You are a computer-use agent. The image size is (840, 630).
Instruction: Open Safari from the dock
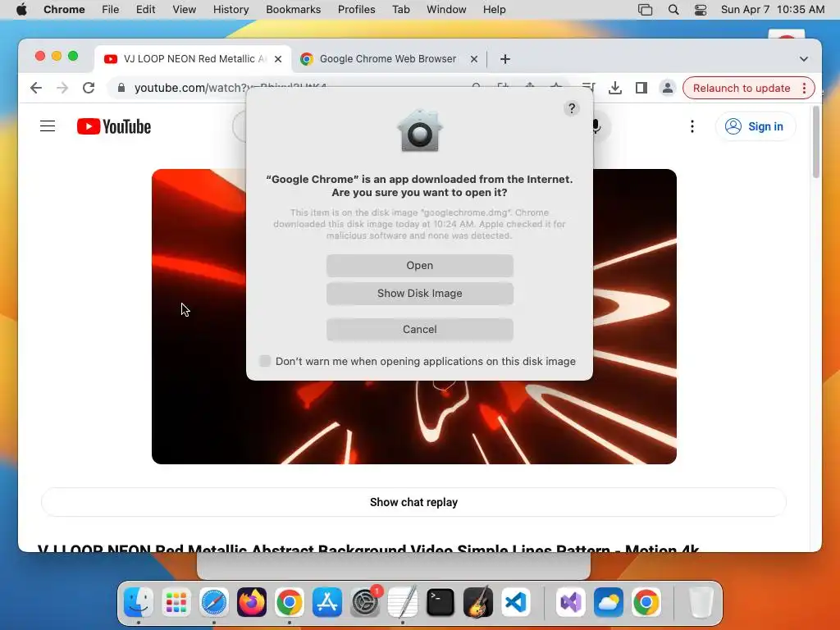click(214, 603)
